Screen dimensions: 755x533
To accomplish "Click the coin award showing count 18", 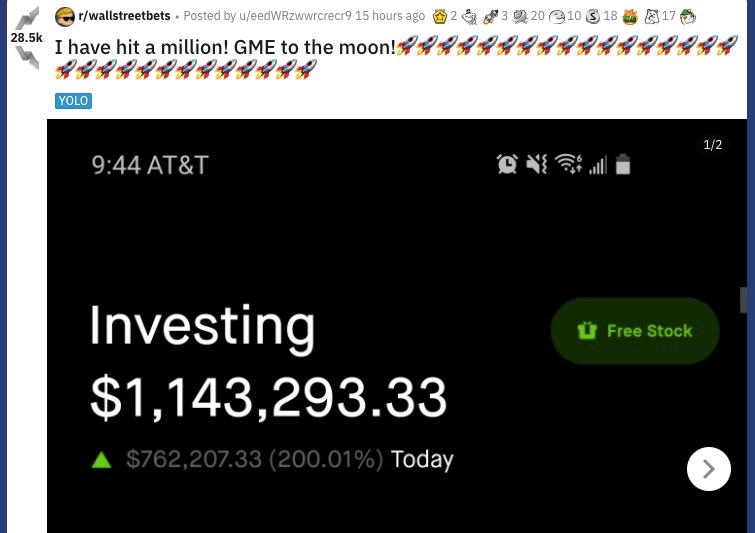I will [593, 16].
